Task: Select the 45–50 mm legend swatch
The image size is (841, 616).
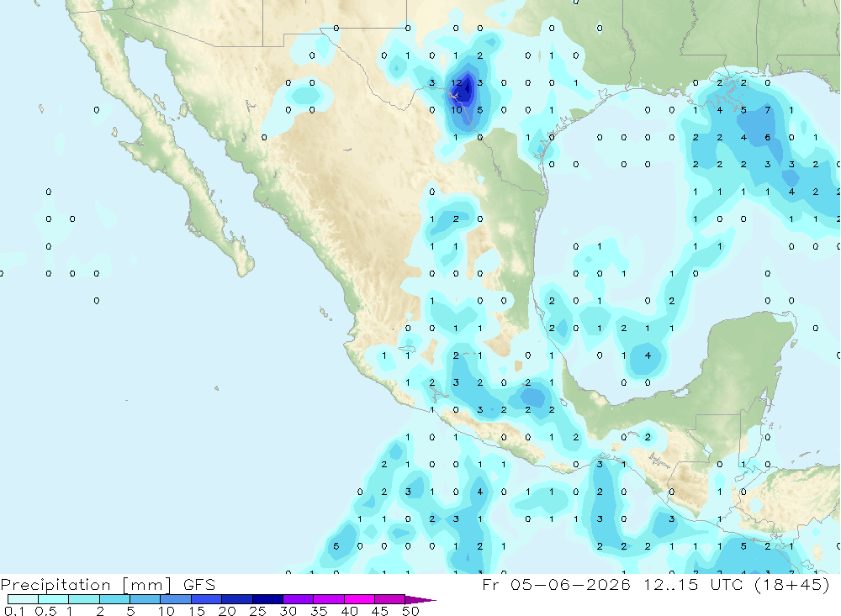Action: tap(390, 599)
